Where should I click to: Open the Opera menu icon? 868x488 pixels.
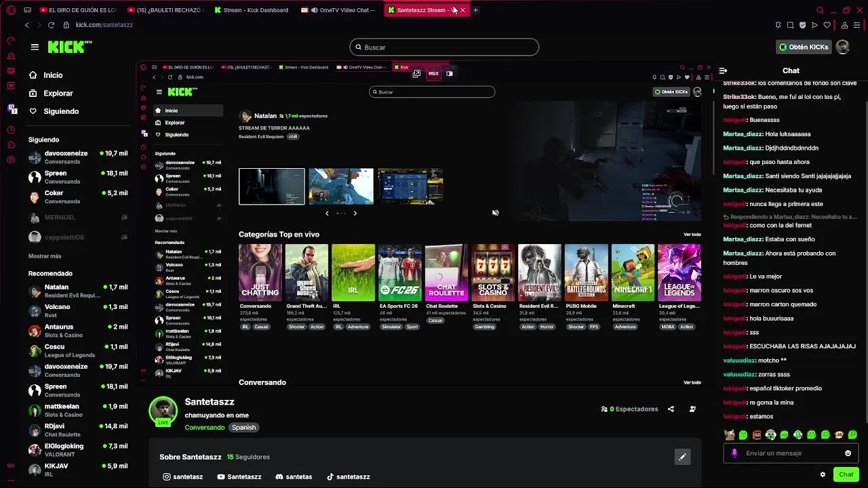[x=11, y=10]
